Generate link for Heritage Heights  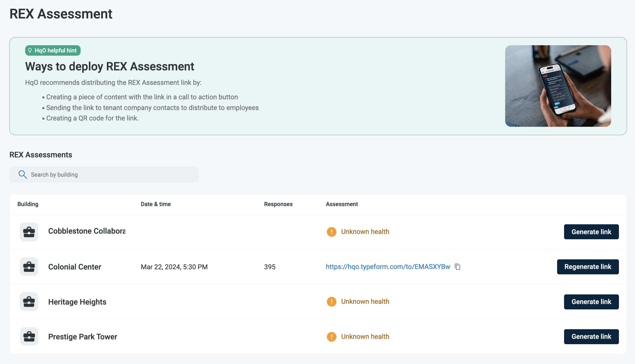tap(591, 302)
